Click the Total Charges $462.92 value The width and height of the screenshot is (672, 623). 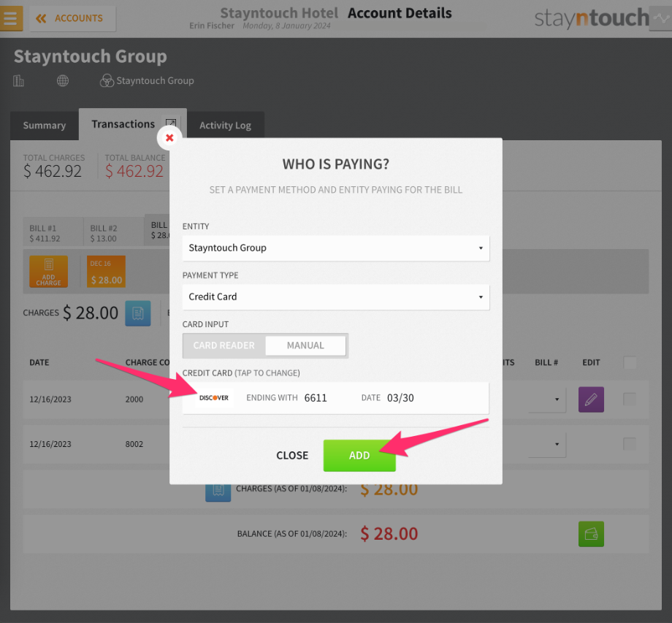tap(53, 172)
